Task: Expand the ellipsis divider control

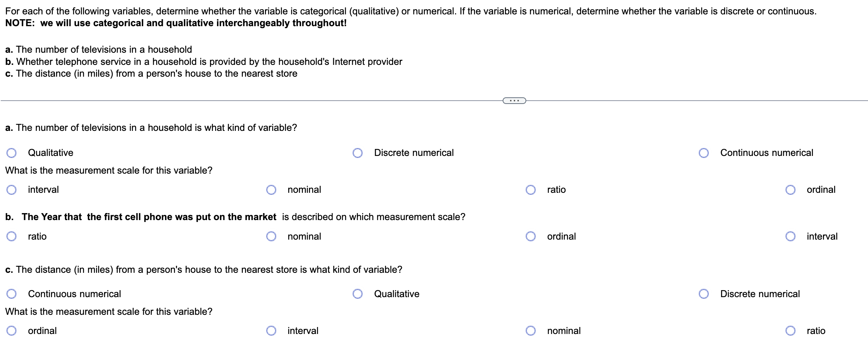Action: click(514, 100)
